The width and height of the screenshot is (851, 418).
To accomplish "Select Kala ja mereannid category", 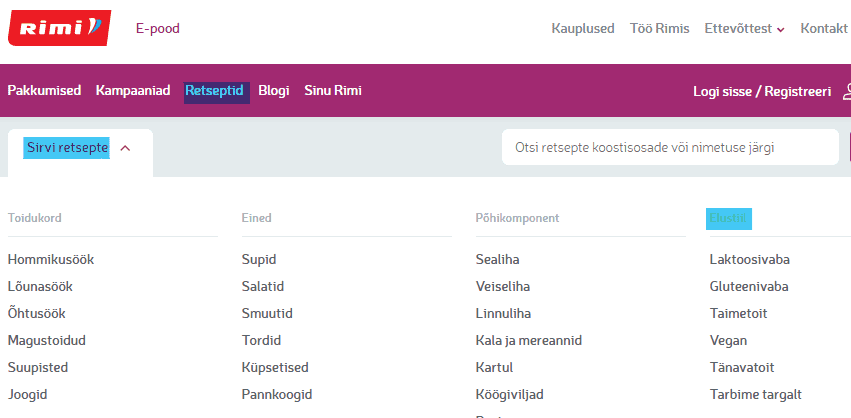I will (x=528, y=340).
